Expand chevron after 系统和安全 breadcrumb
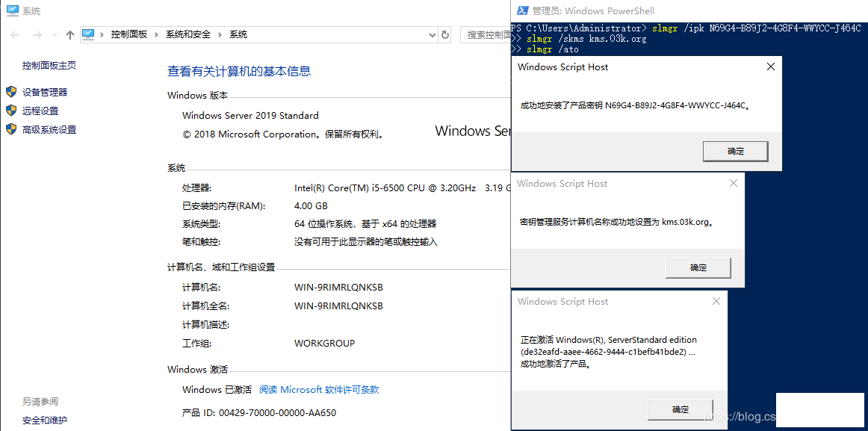Viewport: 868px width, 431px height. 220,34
